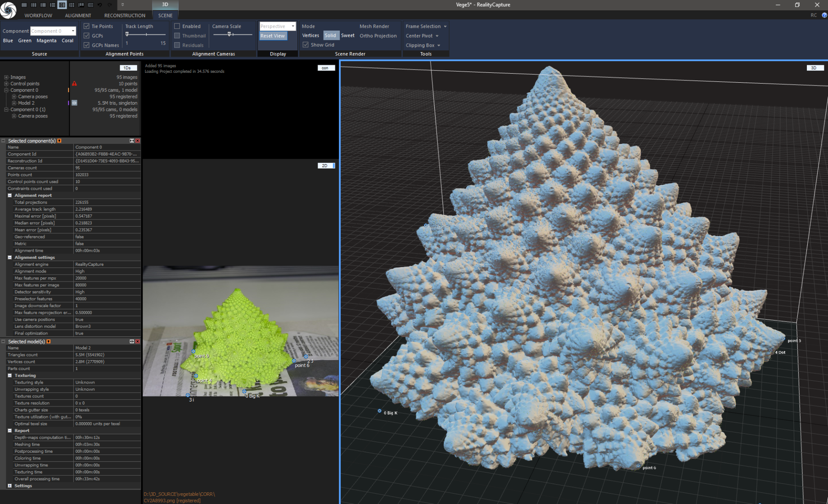Expand the Images tree node
This screenshot has width=828, height=504.
tap(6, 77)
